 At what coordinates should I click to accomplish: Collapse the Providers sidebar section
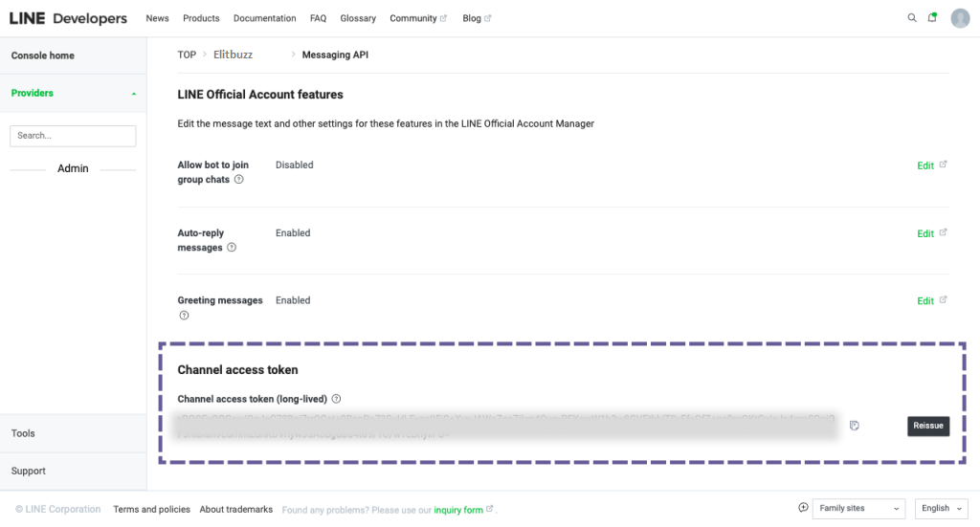point(133,94)
